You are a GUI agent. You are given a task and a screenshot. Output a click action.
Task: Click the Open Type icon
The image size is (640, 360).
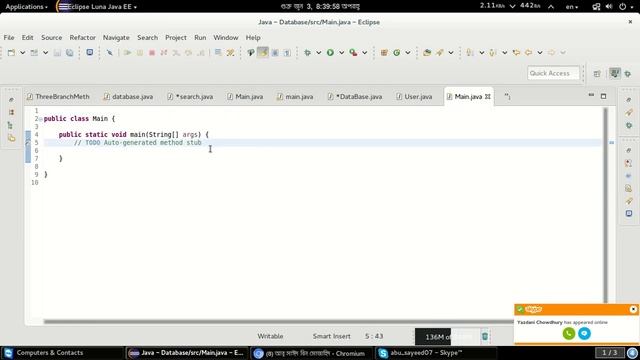(427, 53)
